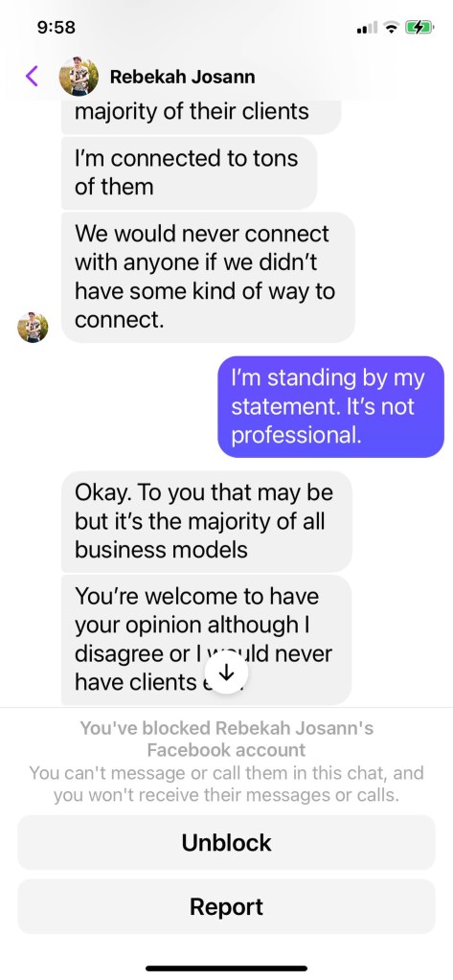Tap the Rebekah Josann name header
The width and height of the screenshot is (453, 980).
(x=183, y=77)
